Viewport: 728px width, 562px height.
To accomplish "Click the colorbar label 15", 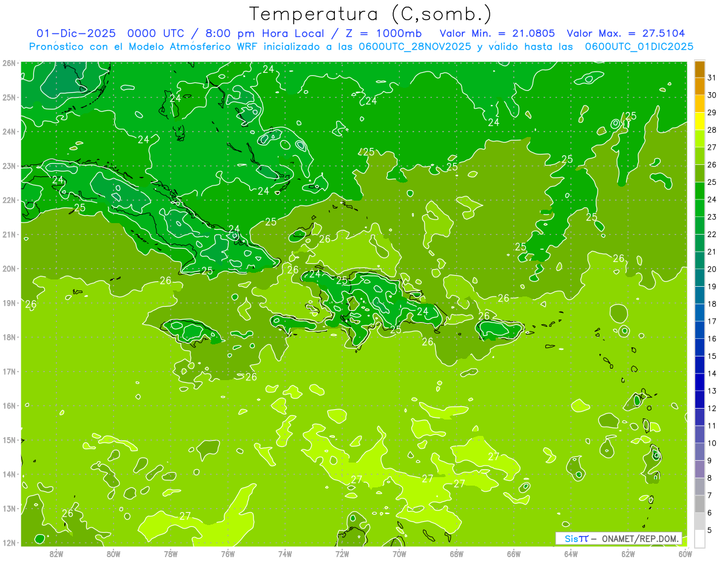I will click(712, 356).
